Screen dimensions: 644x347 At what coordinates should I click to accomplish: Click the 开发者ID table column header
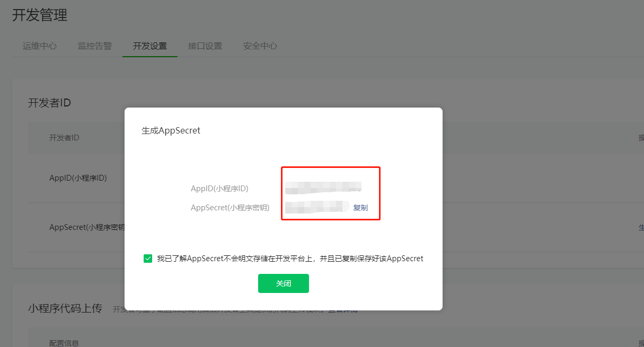tap(64, 138)
